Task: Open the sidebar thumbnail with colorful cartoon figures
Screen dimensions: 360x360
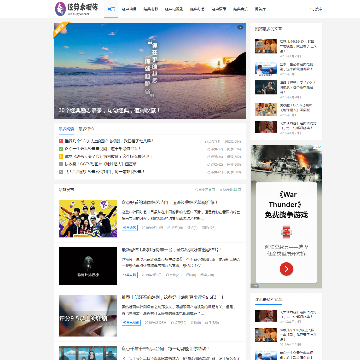Action: point(266,109)
